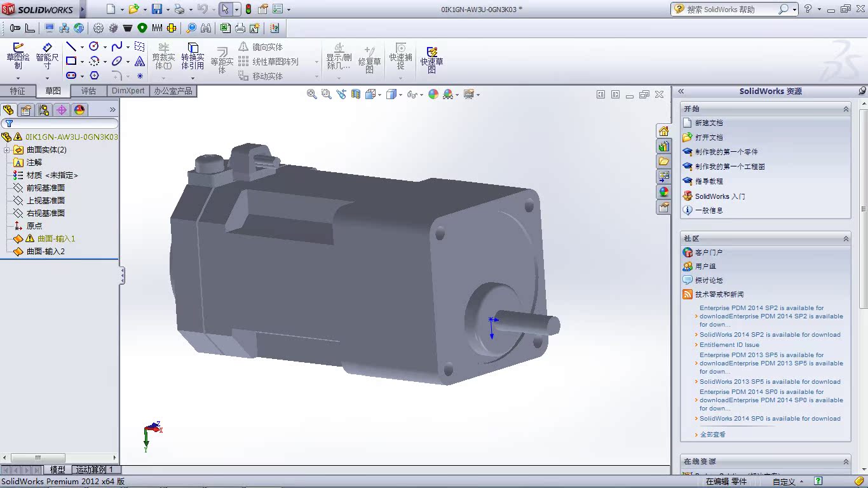Select the Sketch drawing tool (草图绘制)
Image resolution: width=868 pixels, height=488 pixels.
[18, 57]
